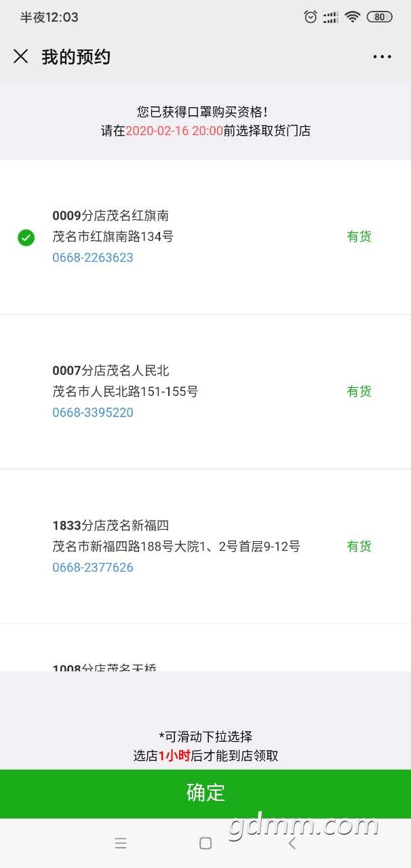Tap the alarm clock status icon

click(x=311, y=18)
